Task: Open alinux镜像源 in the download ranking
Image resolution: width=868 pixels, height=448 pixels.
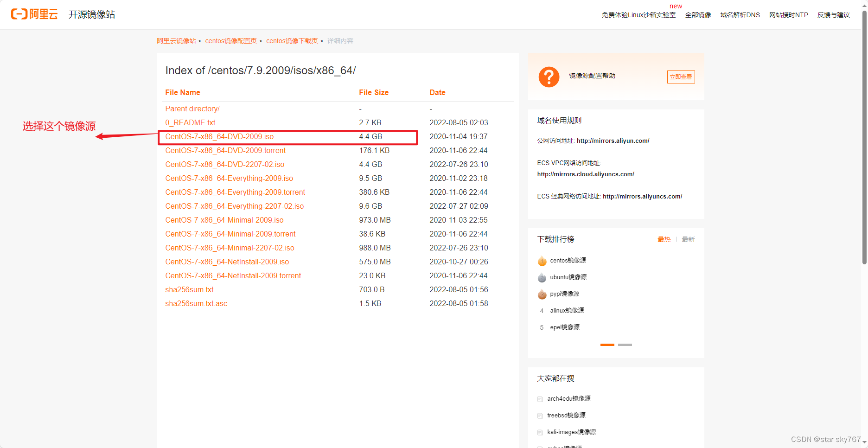Action: (x=567, y=311)
